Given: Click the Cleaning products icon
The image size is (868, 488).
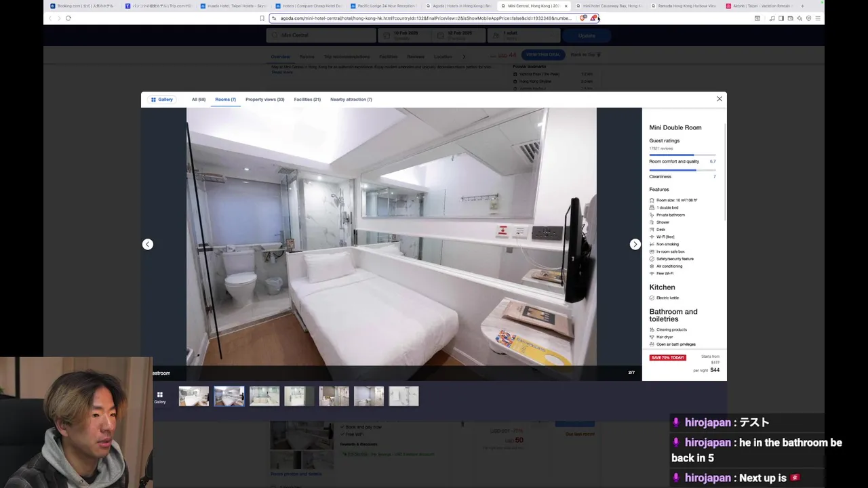Looking at the screenshot, I should point(652,330).
